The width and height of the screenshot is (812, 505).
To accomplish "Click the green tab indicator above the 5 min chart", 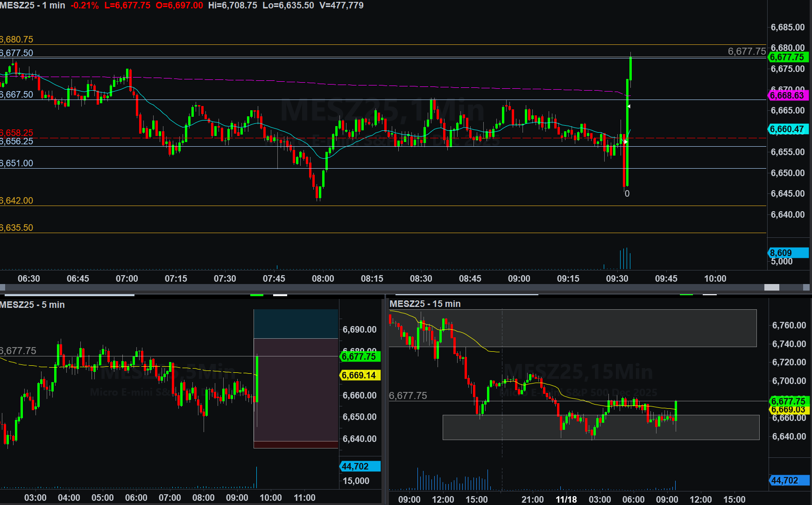I will [256, 295].
